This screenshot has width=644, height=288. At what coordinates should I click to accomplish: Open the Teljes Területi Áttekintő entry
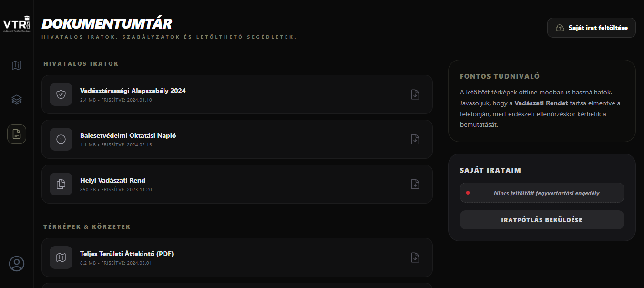[127, 254]
